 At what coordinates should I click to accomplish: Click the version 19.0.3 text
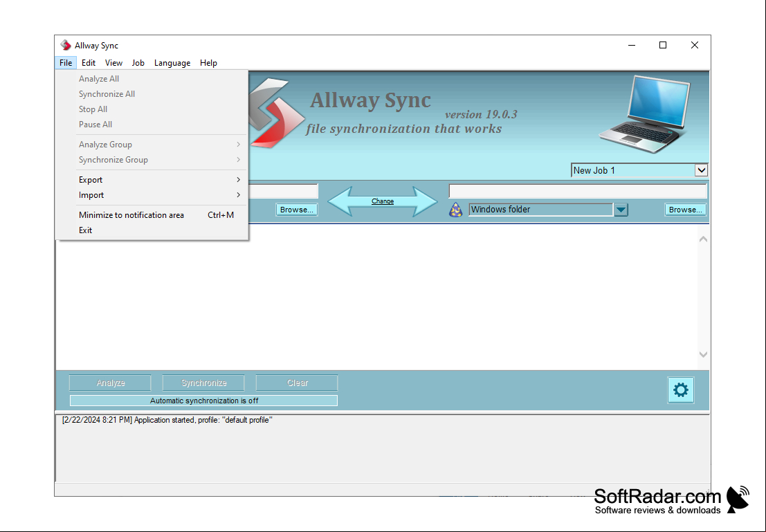(x=481, y=114)
